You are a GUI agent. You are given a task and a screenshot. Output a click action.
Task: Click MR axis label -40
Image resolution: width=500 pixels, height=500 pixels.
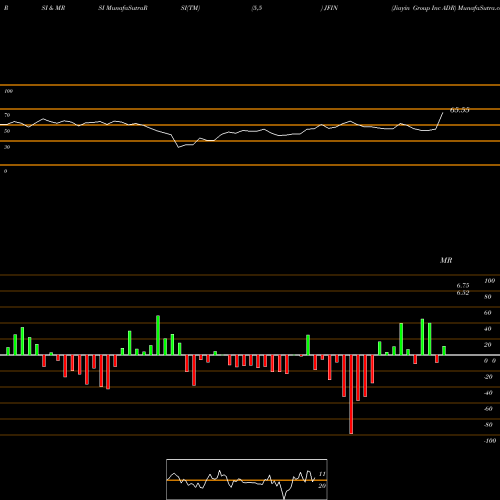(488, 393)
